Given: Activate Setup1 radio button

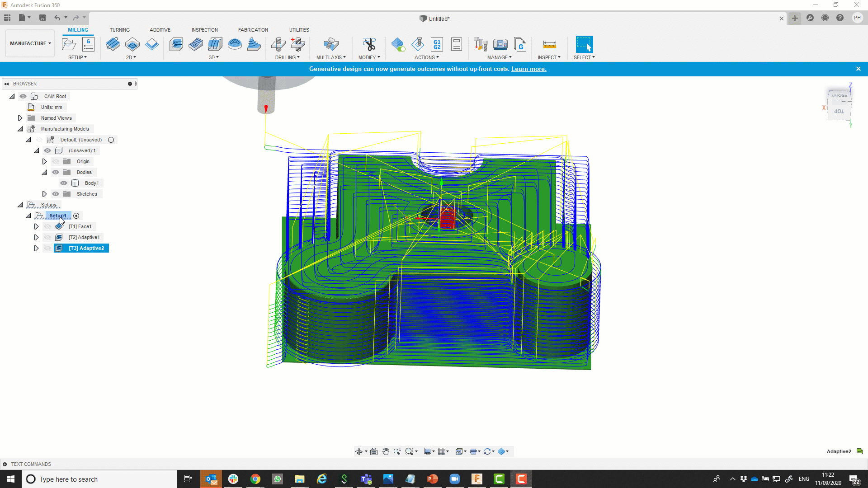Looking at the screenshot, I should [x=76, y=216].
